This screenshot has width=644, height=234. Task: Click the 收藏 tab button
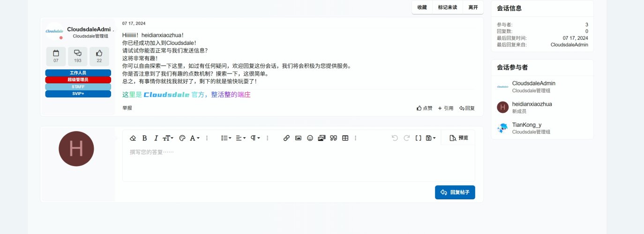click(422, 7)
